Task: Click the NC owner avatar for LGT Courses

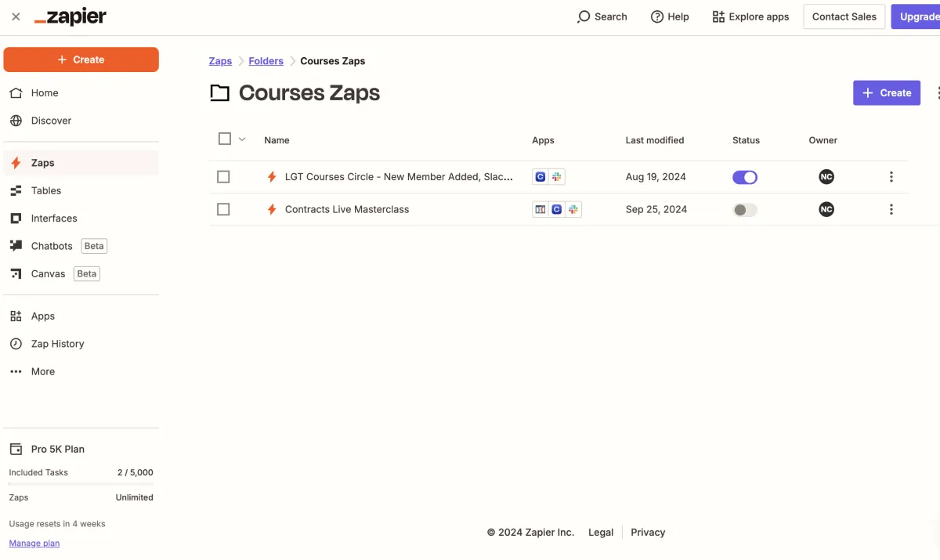Action: tap(826, 177)
